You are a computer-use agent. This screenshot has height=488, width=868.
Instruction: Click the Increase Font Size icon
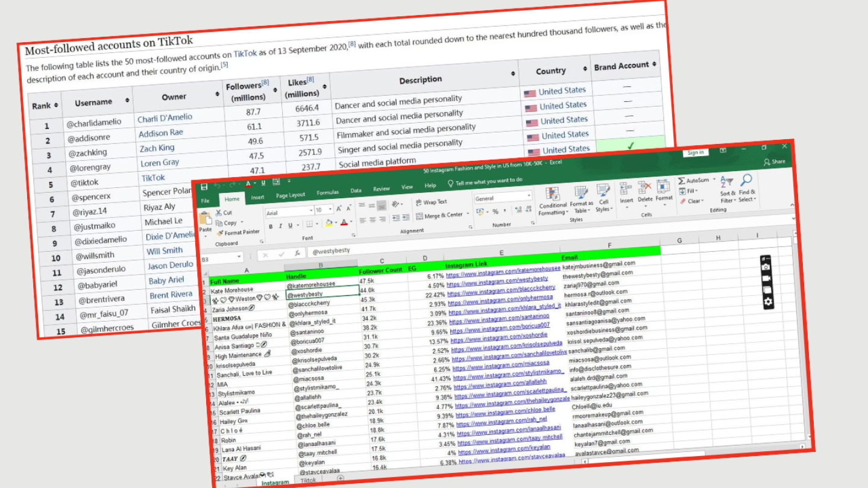[339, 208]
